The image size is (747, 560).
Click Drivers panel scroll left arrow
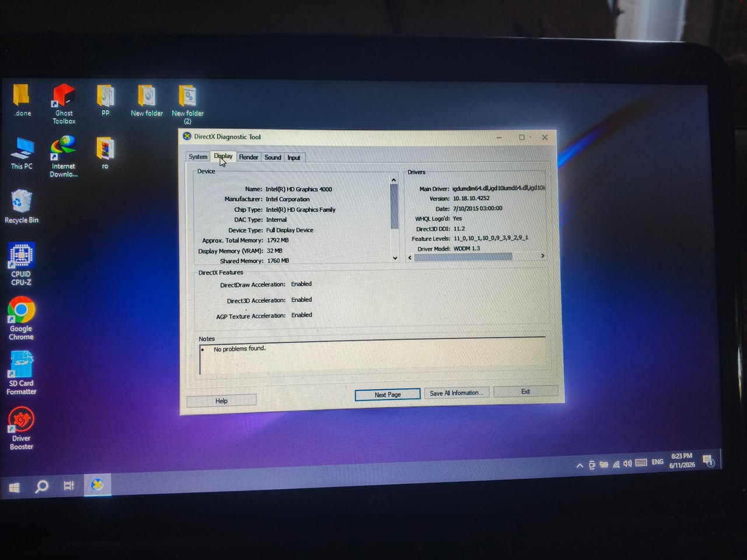[410, 257]
